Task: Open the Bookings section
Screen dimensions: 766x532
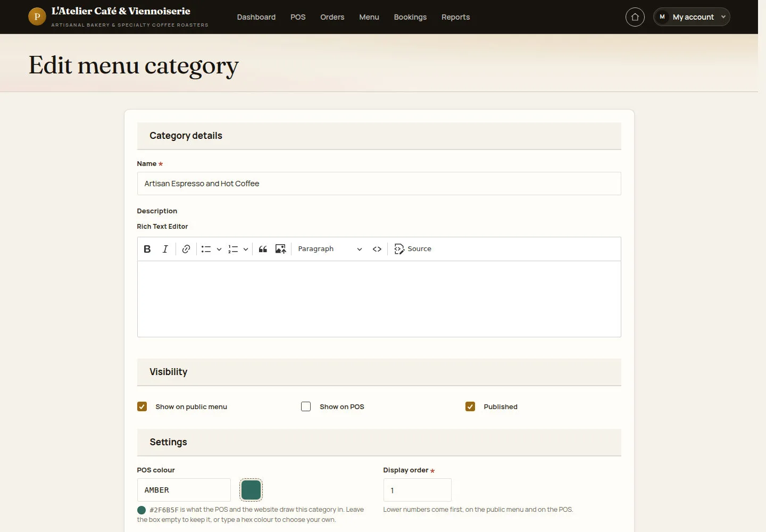Action: click(x=410, y=17)
